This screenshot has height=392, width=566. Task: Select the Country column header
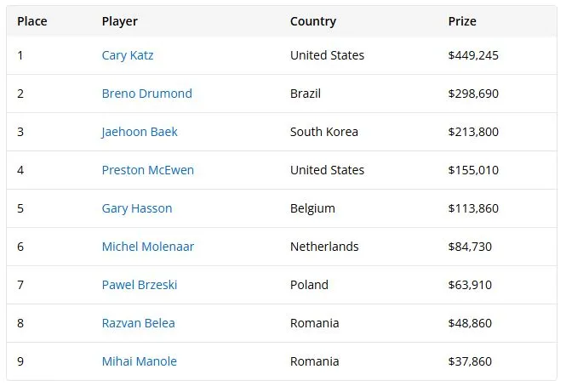[x=313, y=21]
